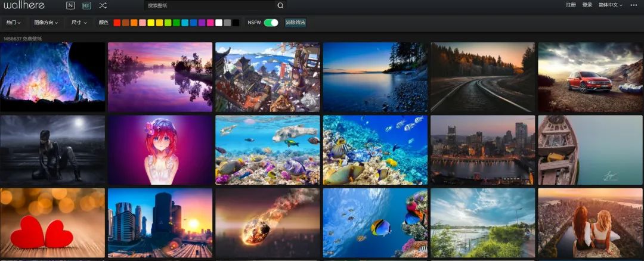
Task: Expand the 尺寸 size dropdown
Action: click(79, 23)
